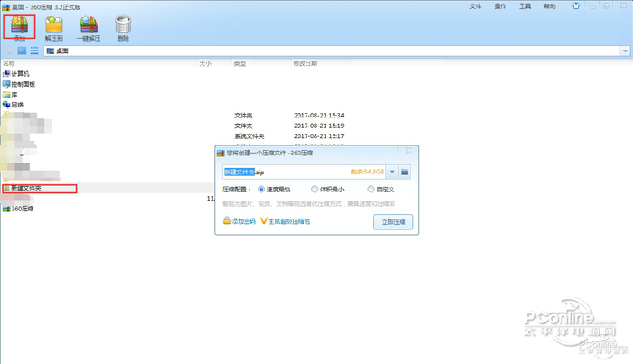
Task: Expand the address bar dropdown arrow
Action: [625, 51]
